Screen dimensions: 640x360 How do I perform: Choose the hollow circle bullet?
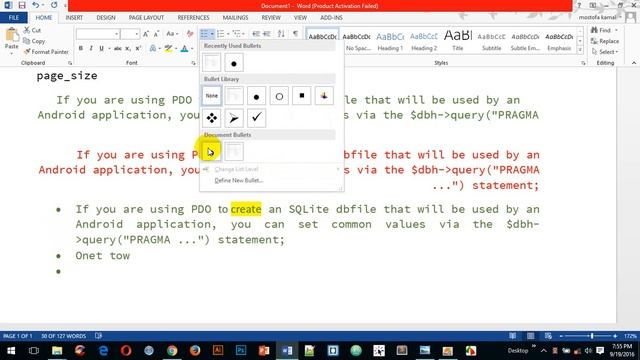point(279,96)
